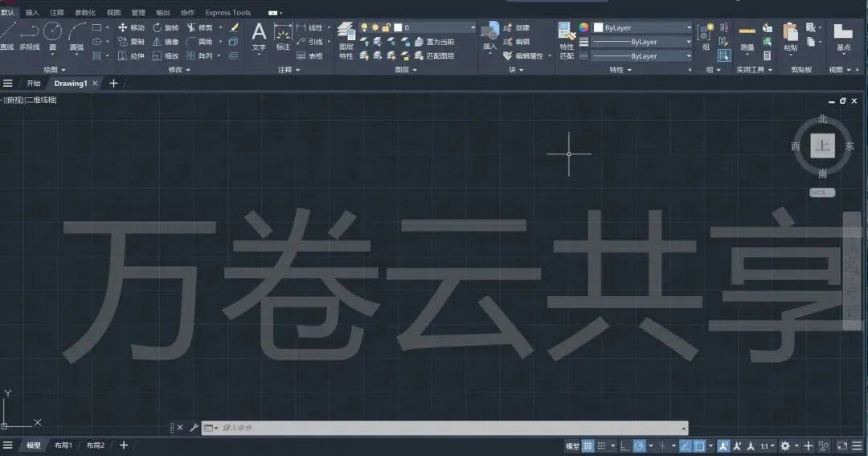Activate the Trim (修剪) tool
Screen dimensions: 868x456
pos(200,27)
